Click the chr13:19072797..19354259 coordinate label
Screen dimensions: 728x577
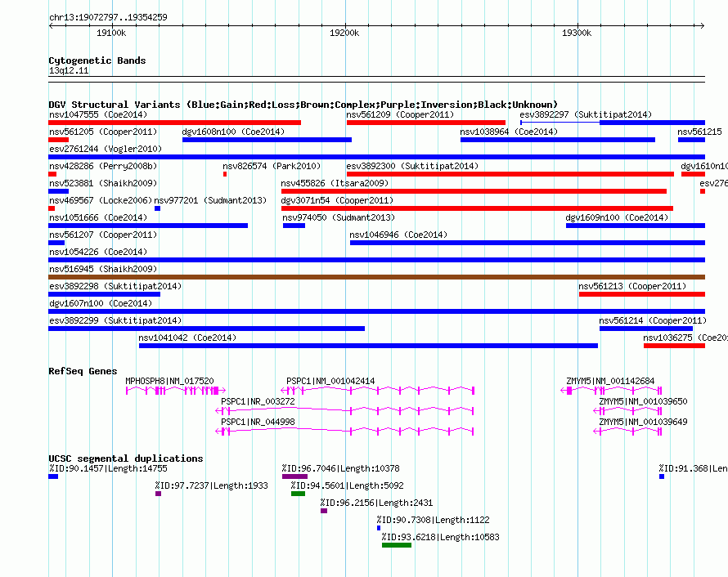click(x=108, y=17)
